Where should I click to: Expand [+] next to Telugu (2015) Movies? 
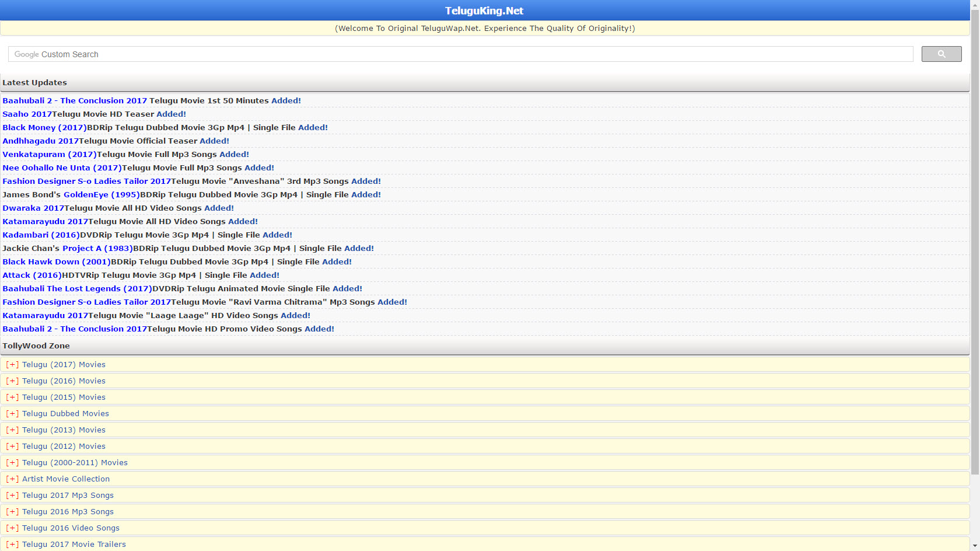pyautogui.click(x=12, y=397)
